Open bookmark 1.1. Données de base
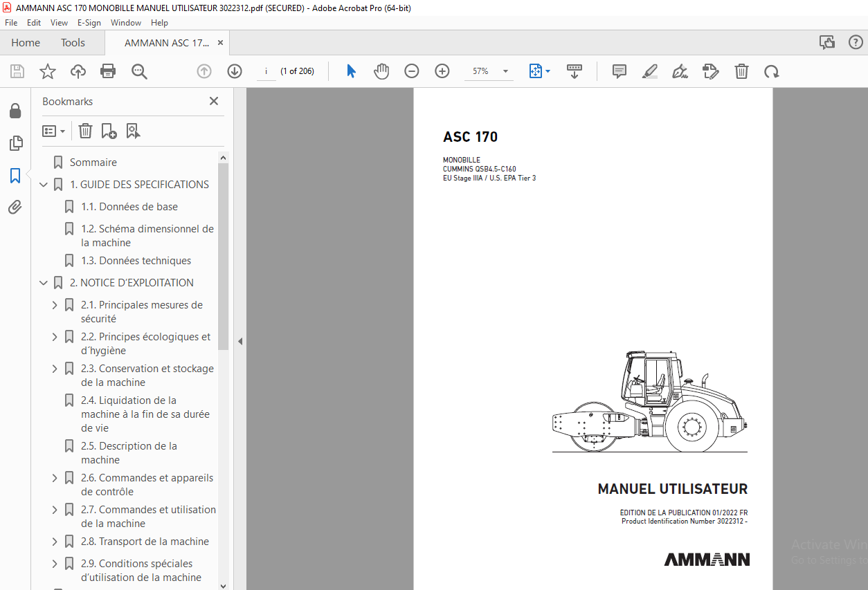The width and height of the screenshot is (868, 590). [129, 207]
